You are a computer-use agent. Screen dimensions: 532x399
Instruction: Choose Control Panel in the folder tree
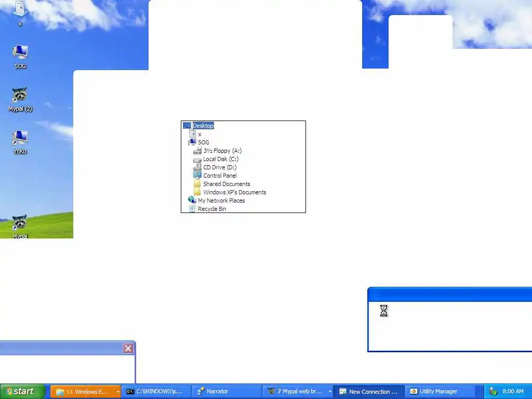tap(220, 176)
